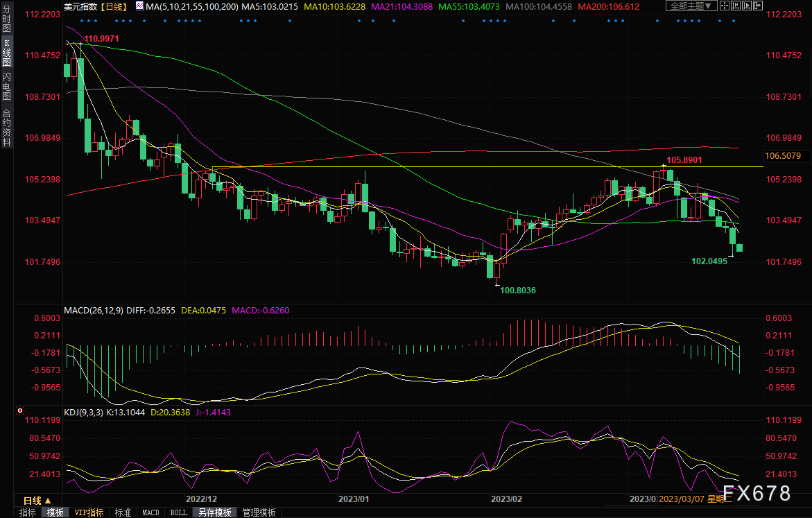Click the KDJ(9,3,3) indicator label
Viewport: 812px width, 518px height.
coord(83,413)
